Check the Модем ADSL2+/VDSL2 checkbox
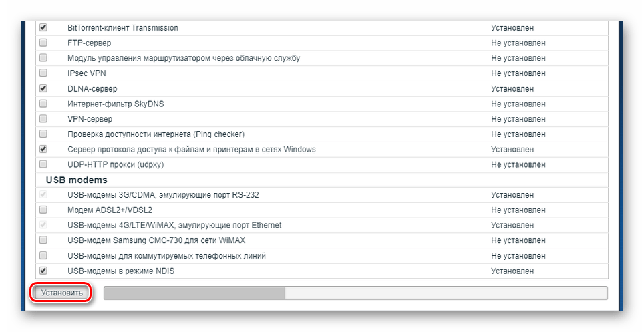The height and width of the screenshot is (332, 644). point(43,210)
